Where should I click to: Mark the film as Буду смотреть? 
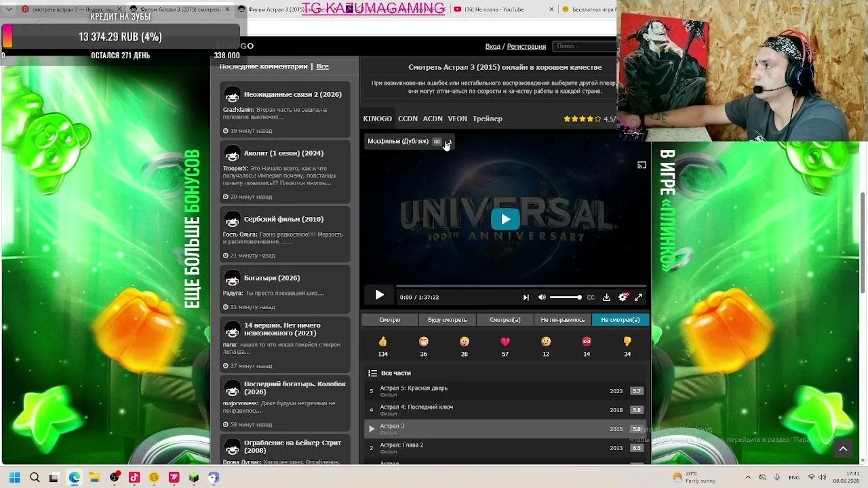448,320
